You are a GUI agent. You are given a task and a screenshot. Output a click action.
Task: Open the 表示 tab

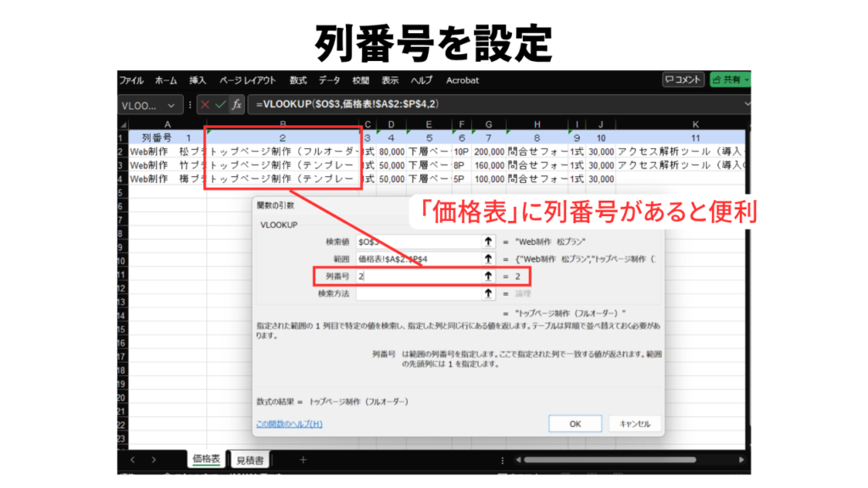[390, 80]
